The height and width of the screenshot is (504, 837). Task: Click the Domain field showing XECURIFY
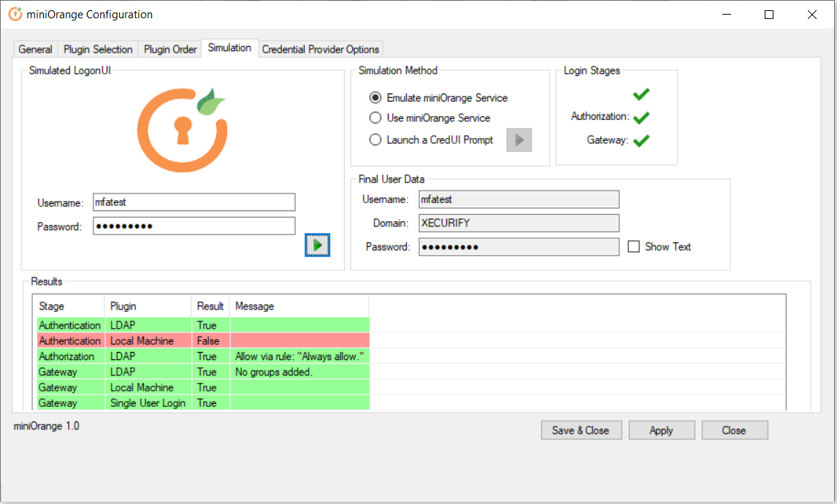click(519, 224)
